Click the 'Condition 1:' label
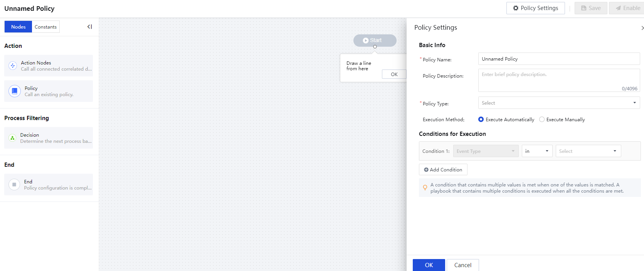The image size is (644, 271). (x=436, y=151)
